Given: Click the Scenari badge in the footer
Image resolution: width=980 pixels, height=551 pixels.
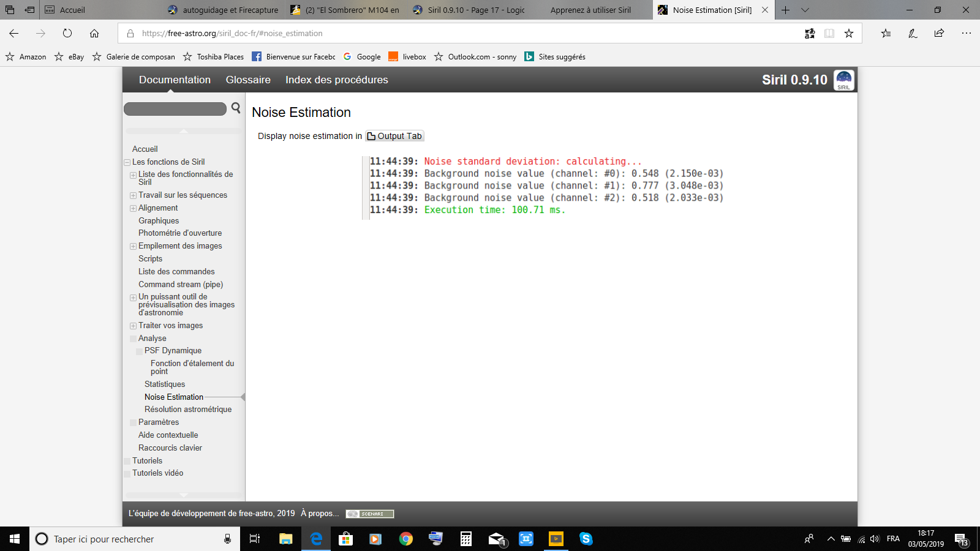Looking at the screenshot, I should point(370,514).
